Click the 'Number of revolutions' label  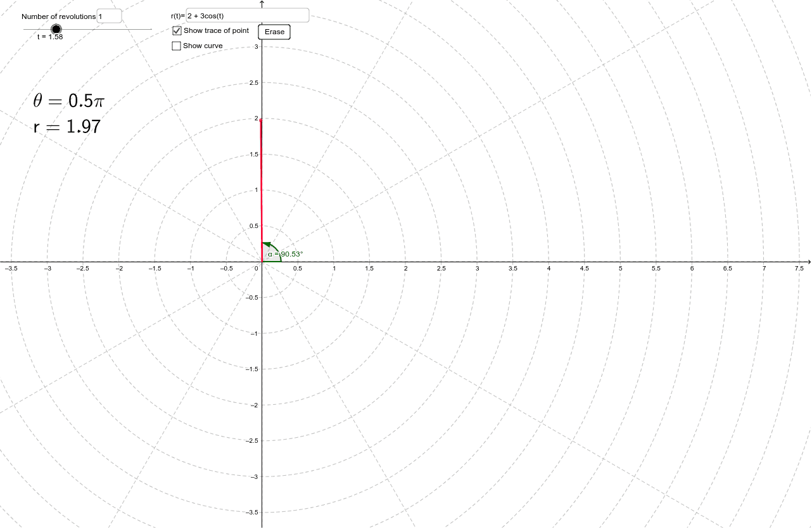click(x=58, y=16)
